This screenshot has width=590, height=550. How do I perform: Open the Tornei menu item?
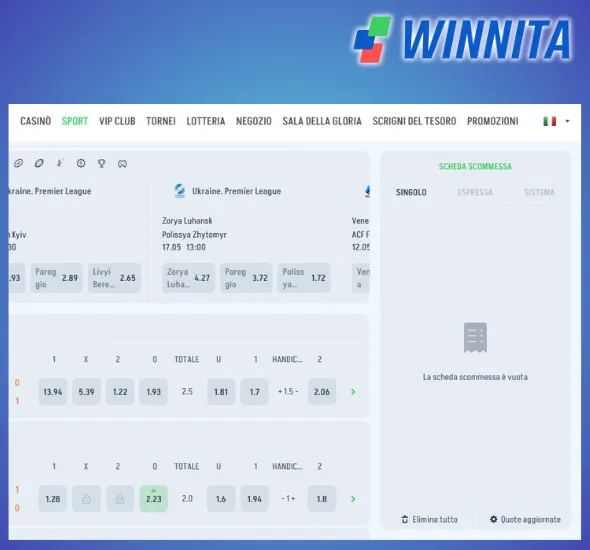pyautogui.click(x=161, y=121)
